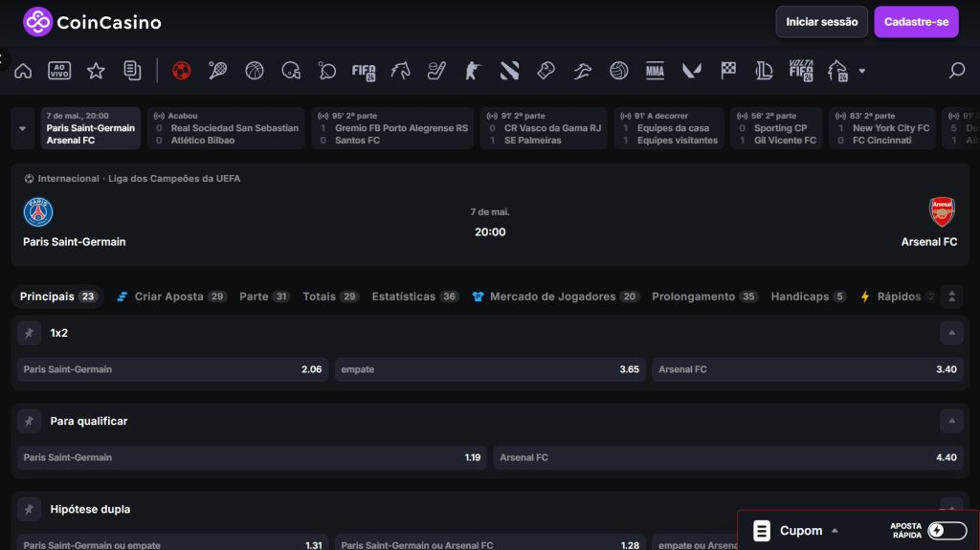Switch to Estatísticas tab
This screenshot has width=980, height=550.
click(415, 297)
